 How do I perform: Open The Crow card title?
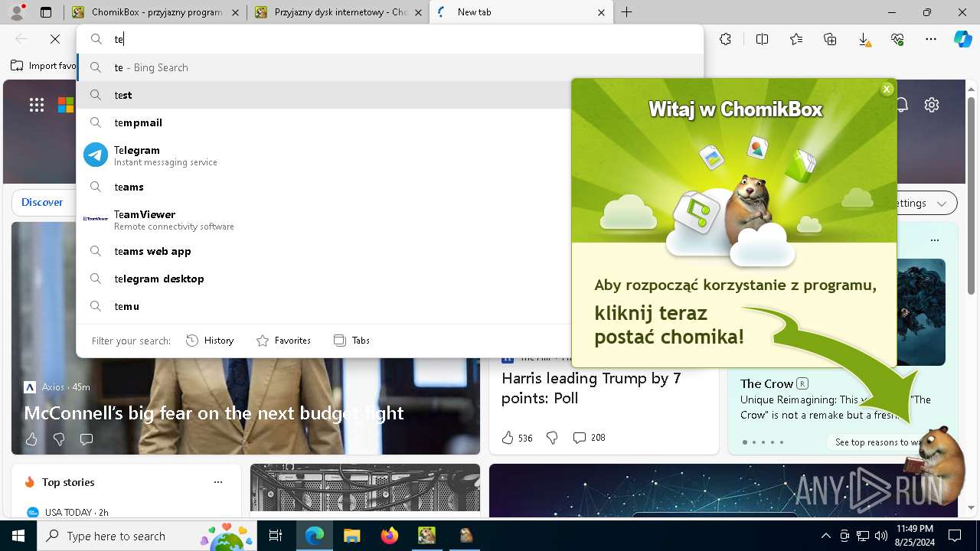(x=766, y=383)
